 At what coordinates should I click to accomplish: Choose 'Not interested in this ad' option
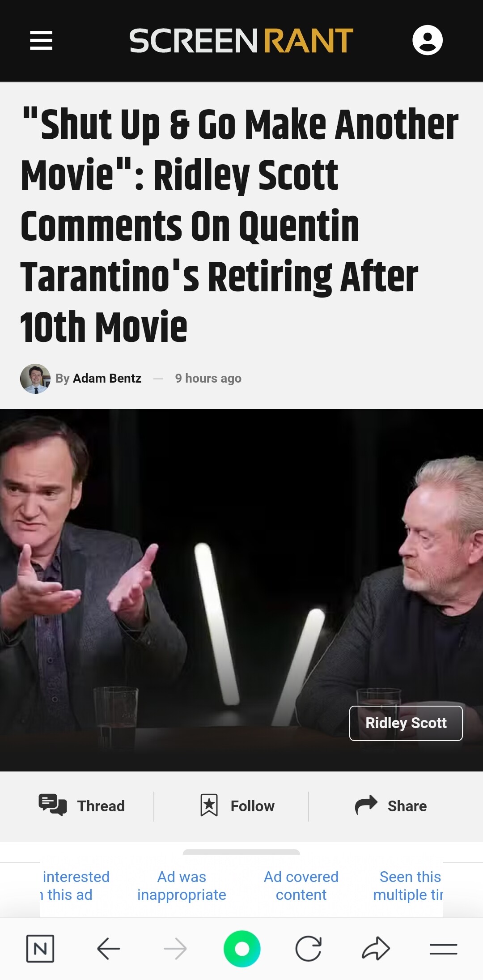74,886
